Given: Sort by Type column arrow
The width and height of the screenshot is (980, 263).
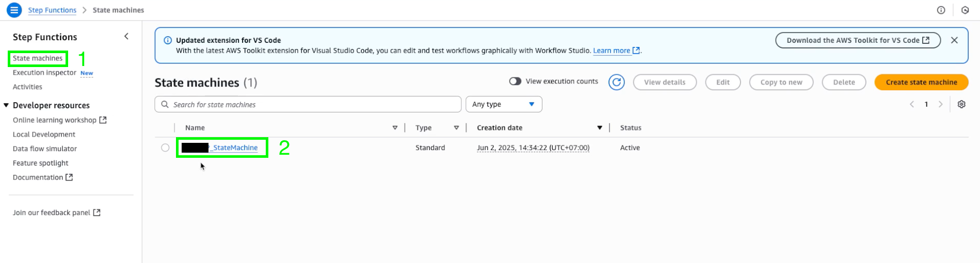Looking at the screenshot, I should pos(456,128).
